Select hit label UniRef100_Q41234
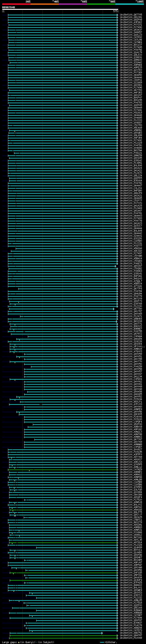This screenshot has height=644, width=146. [x=131, y=376]
